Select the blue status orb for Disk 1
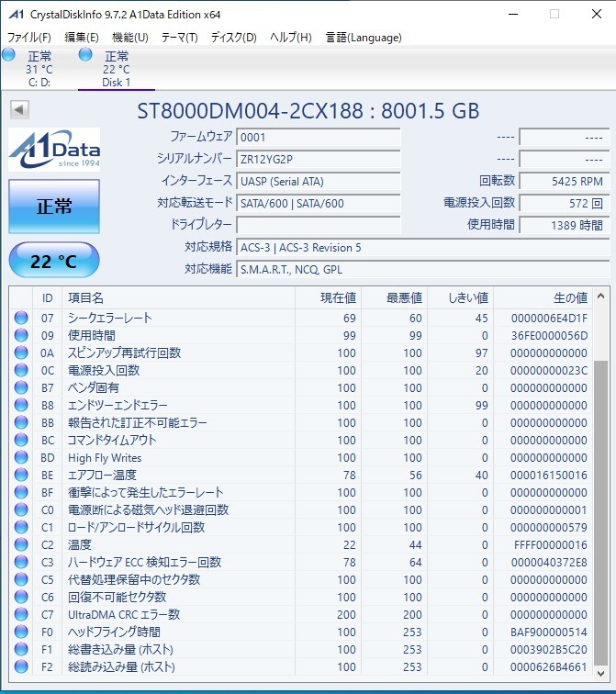Screen dimensions: 616x694 pyautogui.click(x=85, y=55)
